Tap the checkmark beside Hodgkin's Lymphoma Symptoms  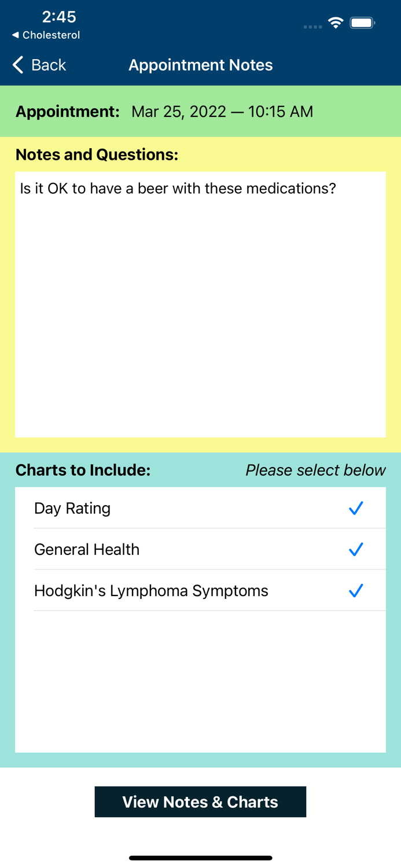(x=356, y=590)
